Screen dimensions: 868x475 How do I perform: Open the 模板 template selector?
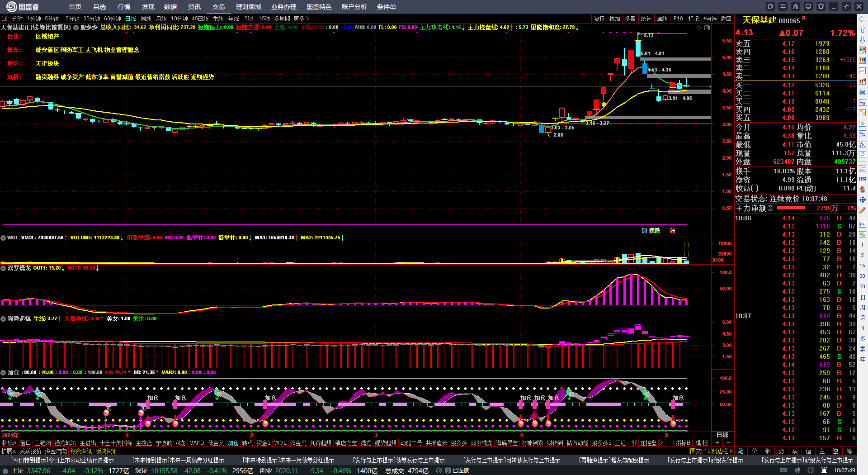[x=702, y=443]
